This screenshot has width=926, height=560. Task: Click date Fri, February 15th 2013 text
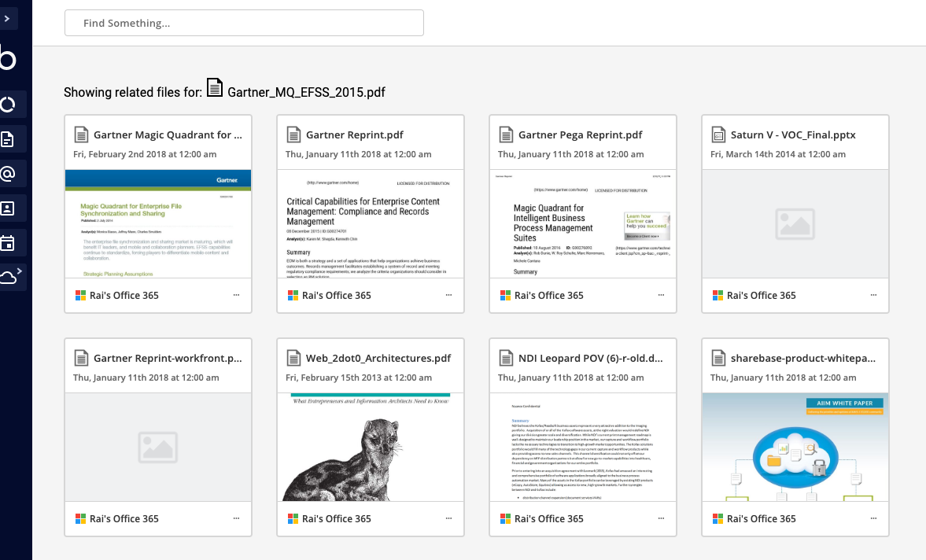[x=359, y=378]
